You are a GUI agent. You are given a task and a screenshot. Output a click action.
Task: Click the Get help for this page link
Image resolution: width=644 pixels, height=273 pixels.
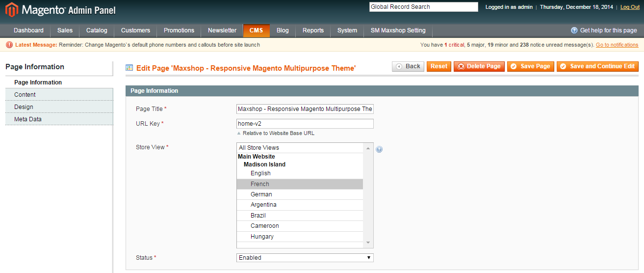tap(608, 30)
